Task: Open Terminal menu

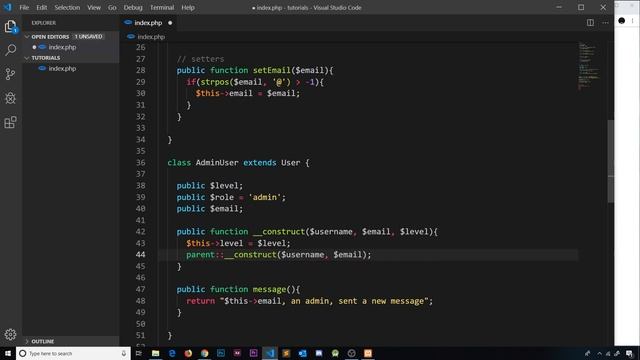Action: point(162,7)
